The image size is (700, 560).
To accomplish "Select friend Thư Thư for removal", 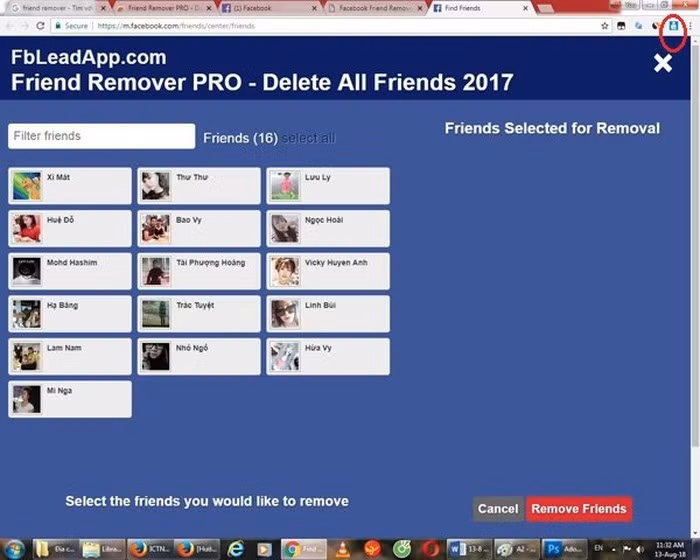I will point(198,186).
